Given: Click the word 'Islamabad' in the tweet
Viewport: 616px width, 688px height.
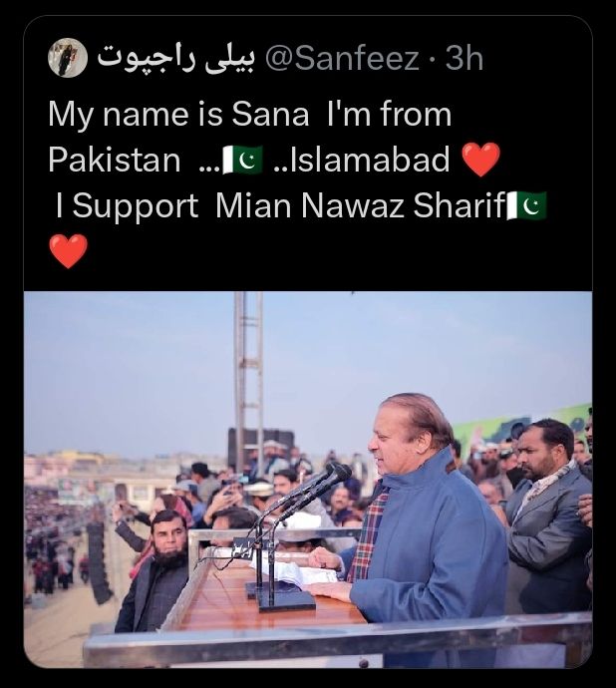Looking at the screenshot, I should [363, 160].
